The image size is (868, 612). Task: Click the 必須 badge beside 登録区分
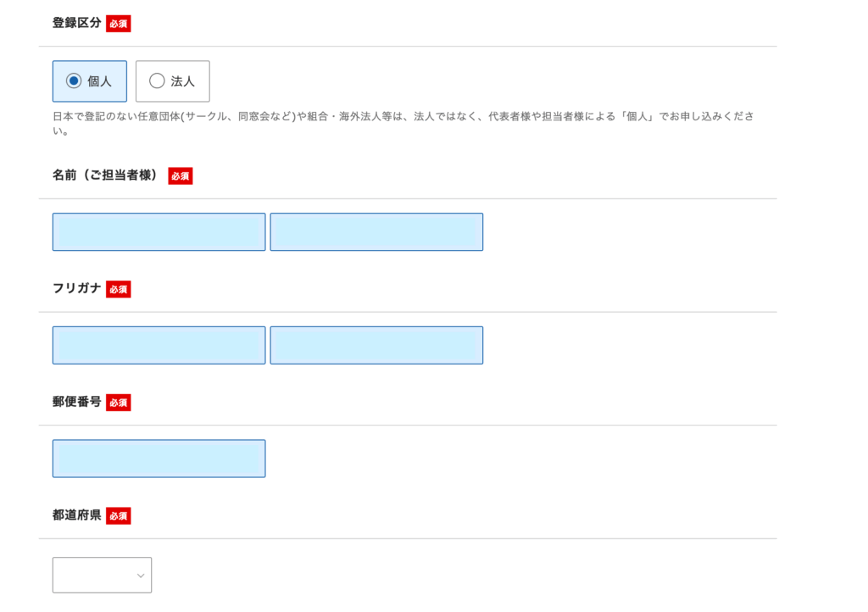tap(119, 24)
